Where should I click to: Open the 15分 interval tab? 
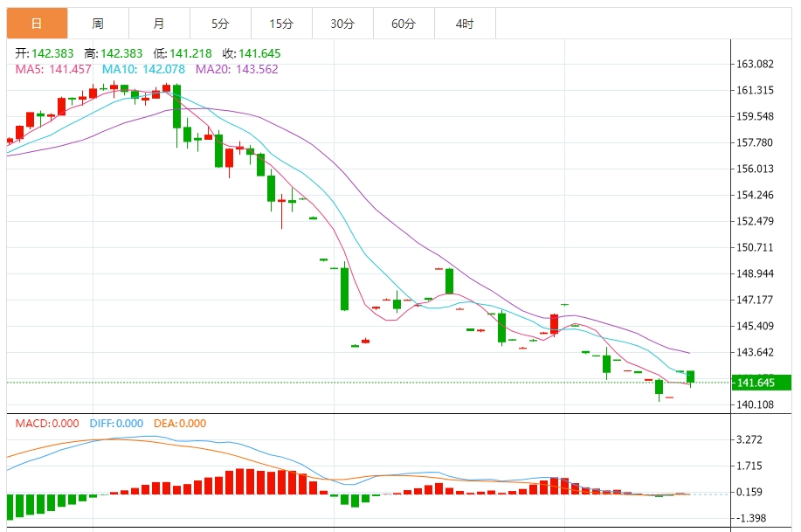click(281, 24)
